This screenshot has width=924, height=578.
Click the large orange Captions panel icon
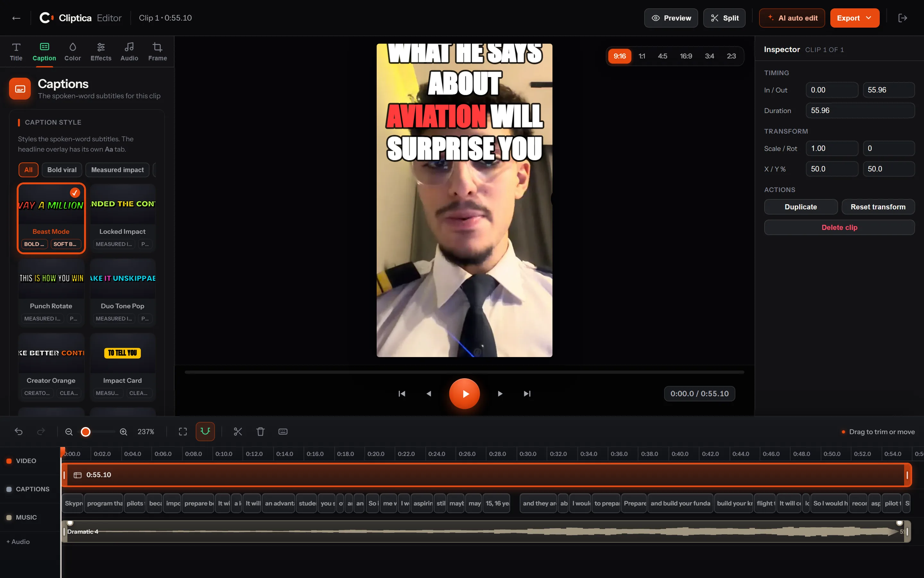[20, 89]
